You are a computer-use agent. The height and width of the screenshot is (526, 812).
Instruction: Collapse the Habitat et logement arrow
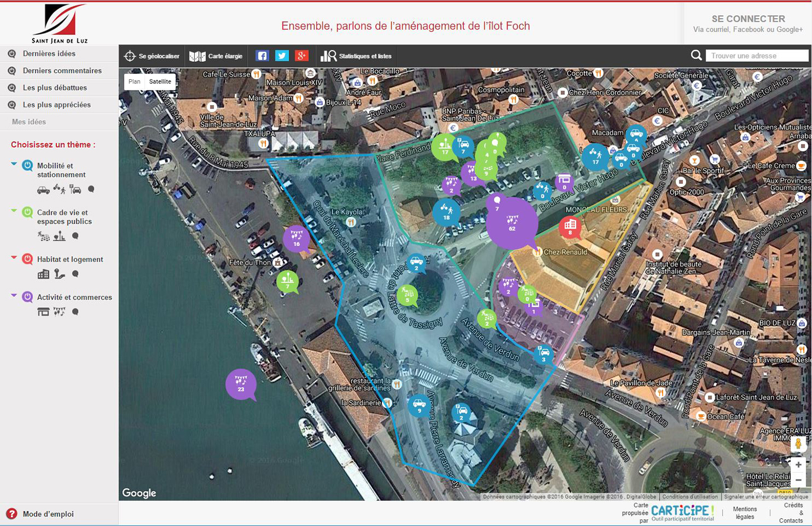(x=14, y=257)
